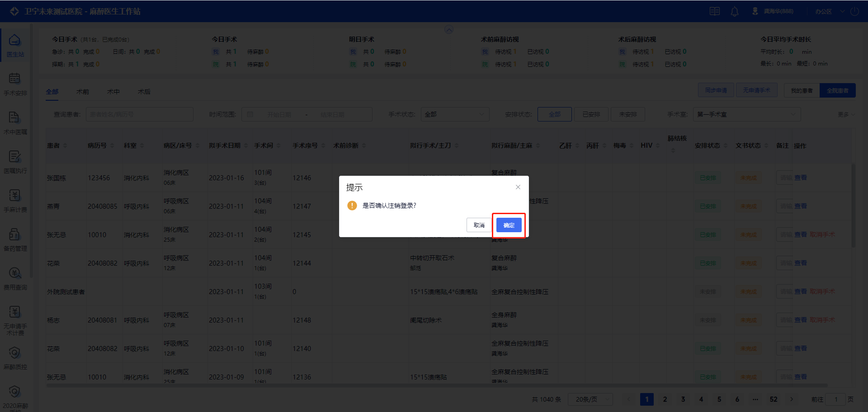The image size is (868, 412).
Task: Open 医生站 sidebar icon
Action: (x=15, y=45)
